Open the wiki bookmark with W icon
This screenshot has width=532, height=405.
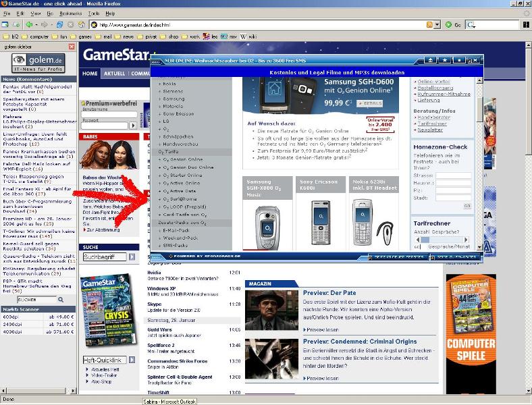pos(243,36)
